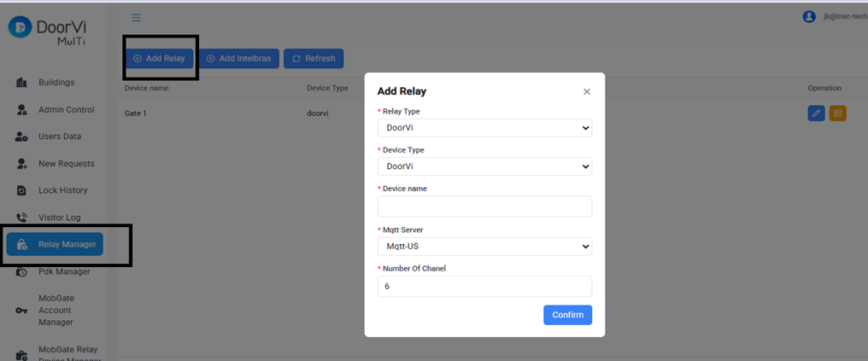This screenshot has height=361, width=868.
Task: Click the Number Of Chanel field
Action: click(x=484, y=287)
